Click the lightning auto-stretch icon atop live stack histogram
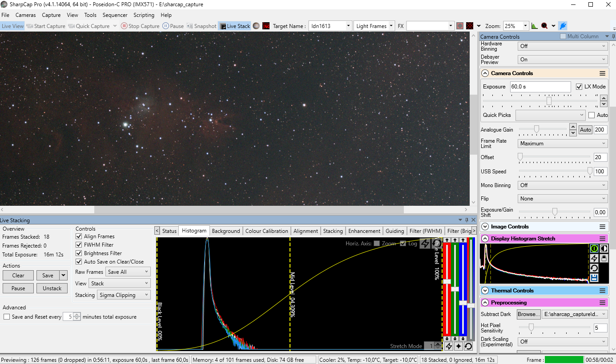Image resolution: width=616 pixels, height=364 pixels. (x=425, y=243)
